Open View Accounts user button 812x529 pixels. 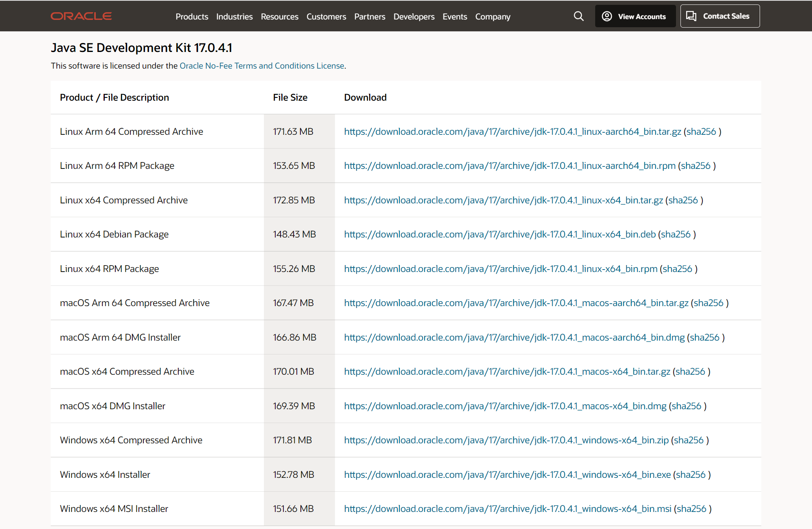635,16
